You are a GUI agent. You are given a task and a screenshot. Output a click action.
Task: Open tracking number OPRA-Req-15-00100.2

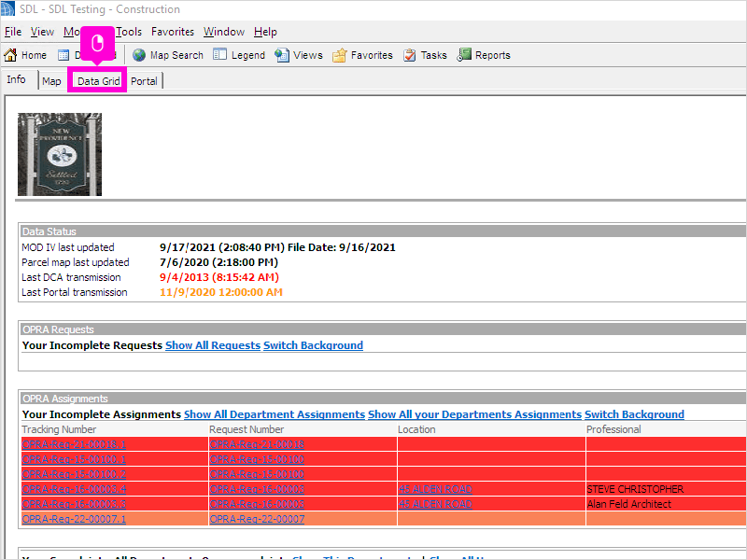coord(74,474)
